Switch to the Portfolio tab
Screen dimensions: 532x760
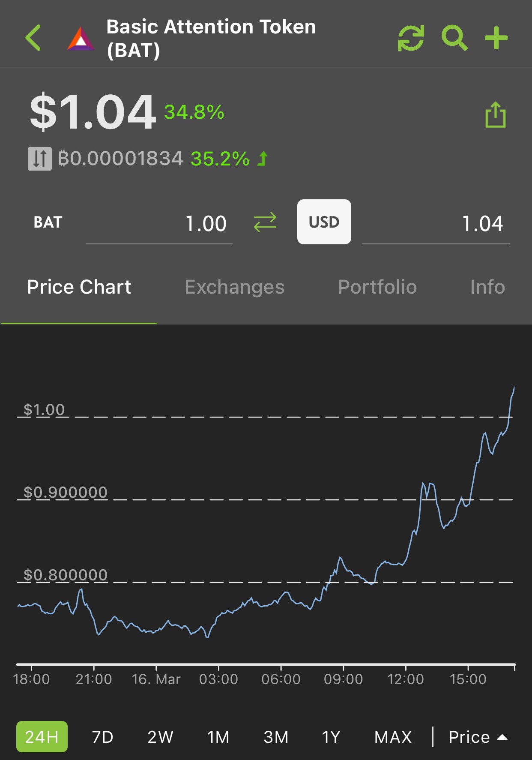point(377,287)
